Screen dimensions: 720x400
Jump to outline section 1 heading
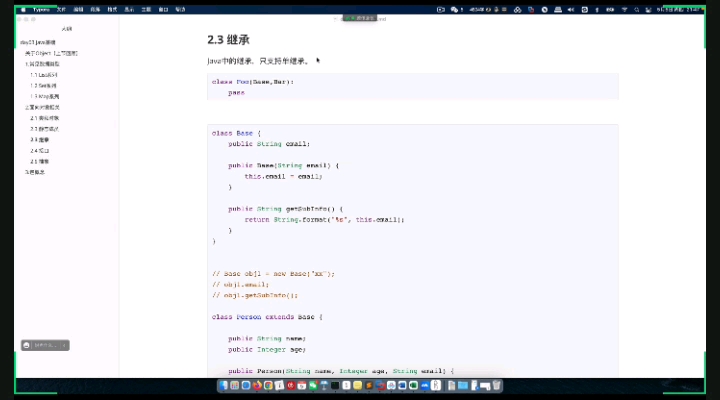[x=42, y=64]
